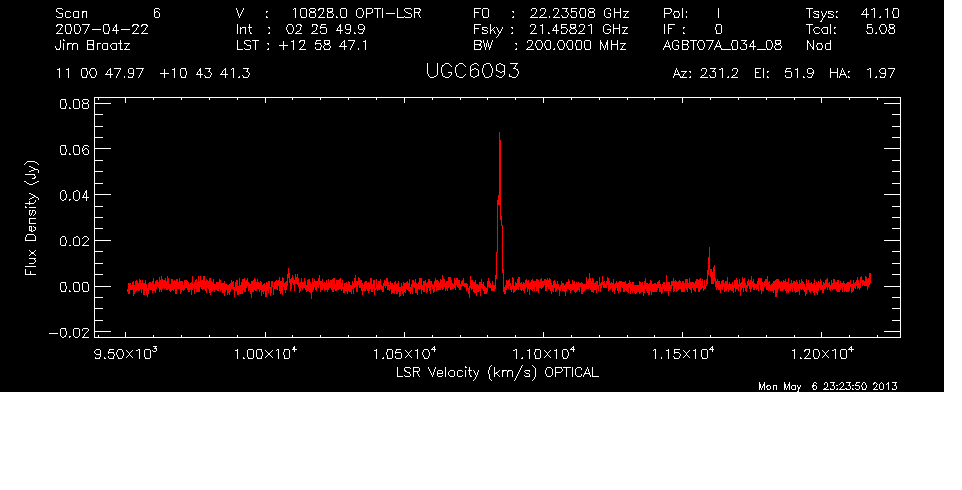Click the LSR Velocity (km/s) OPTICAL label
962x490 pixels.
497,372
